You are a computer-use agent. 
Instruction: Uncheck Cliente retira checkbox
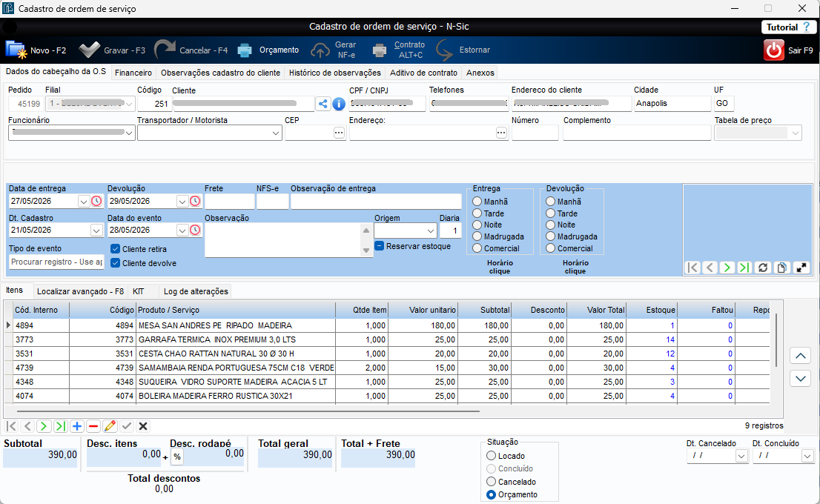(116, 249)
